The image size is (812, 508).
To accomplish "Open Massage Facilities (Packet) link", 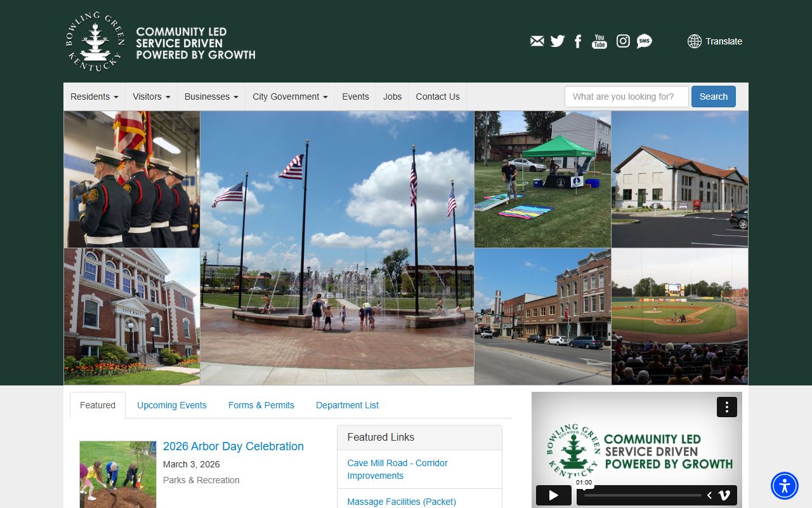I will coord(402,502).
